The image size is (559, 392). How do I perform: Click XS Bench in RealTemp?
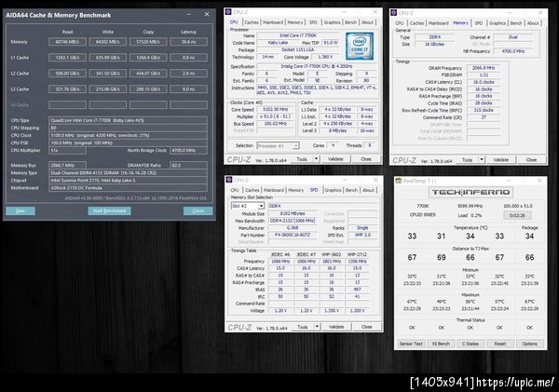point(441,344)
